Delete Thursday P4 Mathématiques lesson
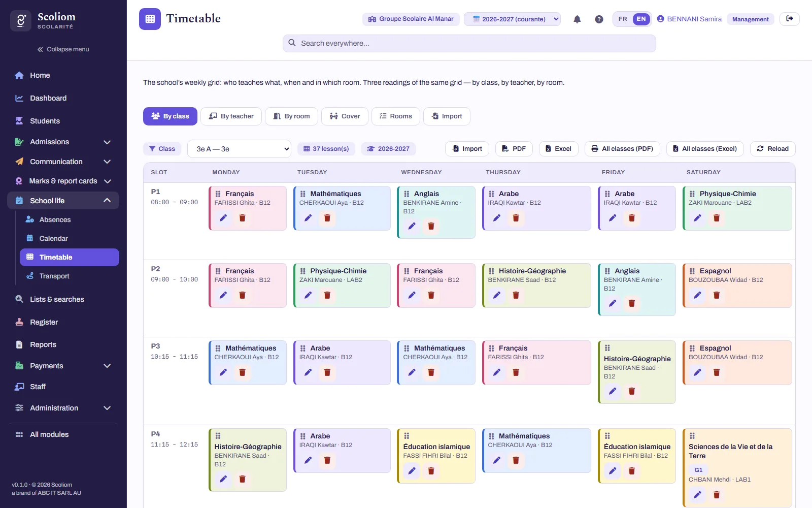Screen dimensions: 812x508 (x=516, y=460)
